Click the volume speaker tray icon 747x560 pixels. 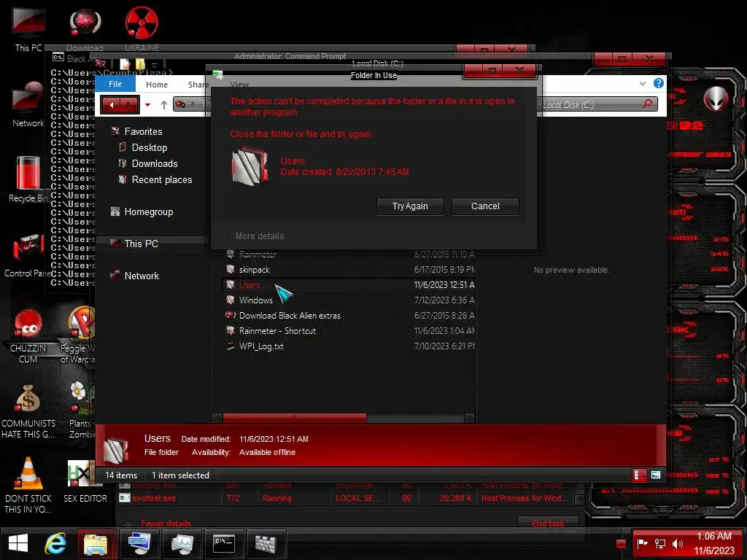[x=678, y=543]
